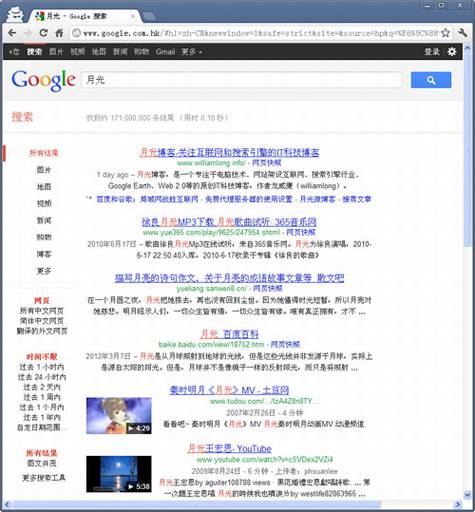Filter results by 购物 in sidebar
This screenshot has width=475, height=512.
[x=44, y=237]
